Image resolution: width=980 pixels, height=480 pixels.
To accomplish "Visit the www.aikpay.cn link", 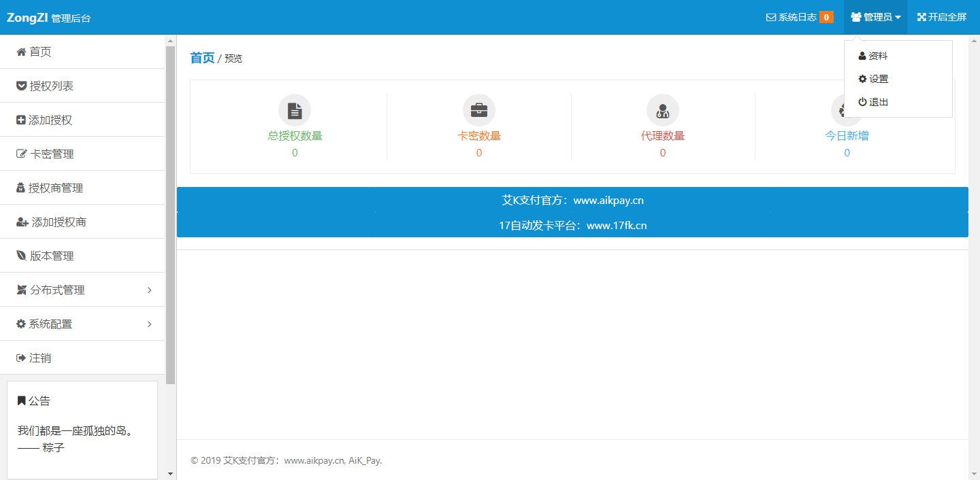I will tap(608, 200).
